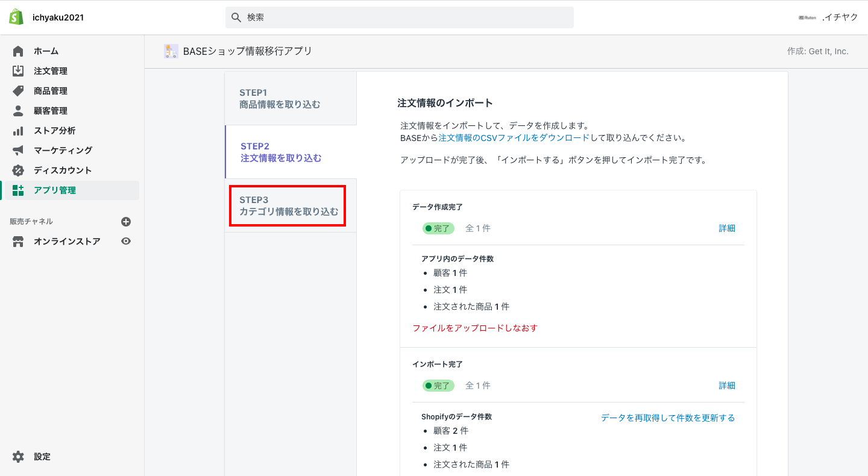Viewport: 868px width, 476px height.
Task: Click the アプリ内のデータ件数 label
Action: click(458, 258)
